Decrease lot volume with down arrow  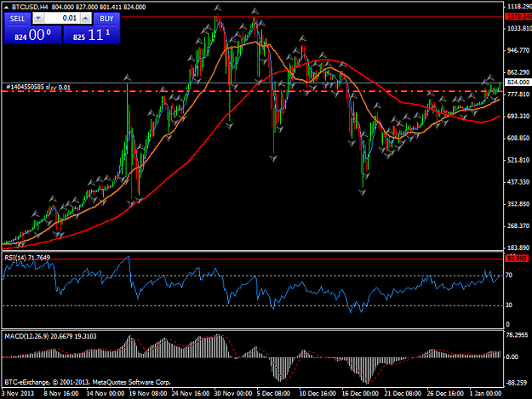pyautogui.click(x=38, y=19)
